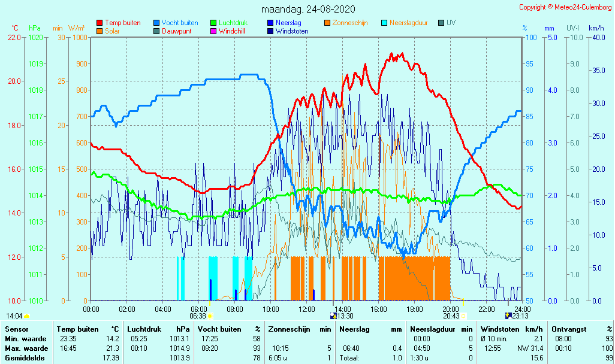Click the km/h axis unit label
Screen dimensions: 615x364
(x=596, y=28)
